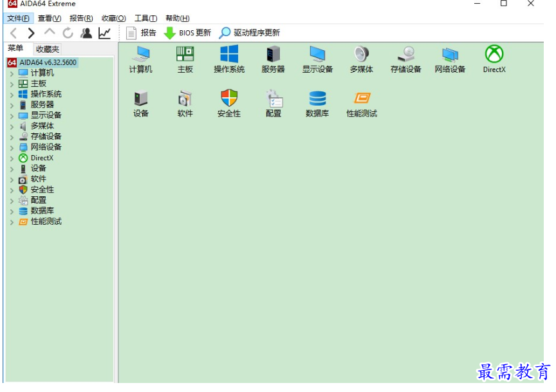Open the 存储设备 storage icon in main pane
This screenshot has height=392, width=556.
(x=405, y=60)
